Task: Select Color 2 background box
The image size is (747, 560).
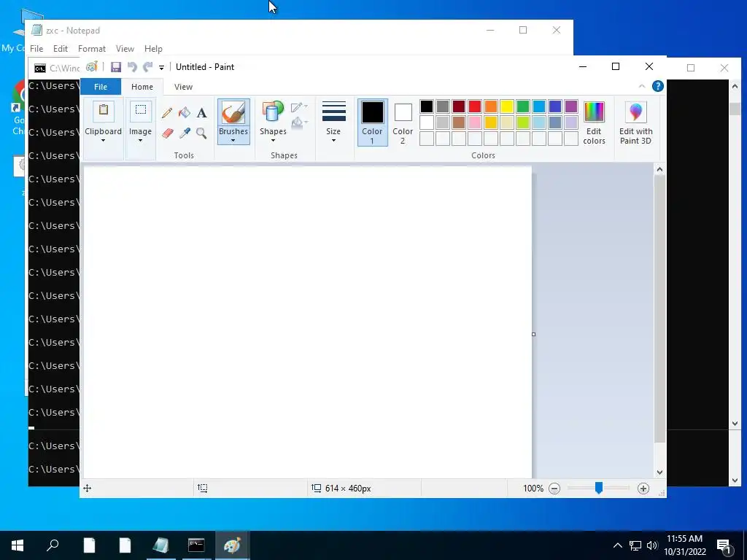Action: [x=403, y=122]
